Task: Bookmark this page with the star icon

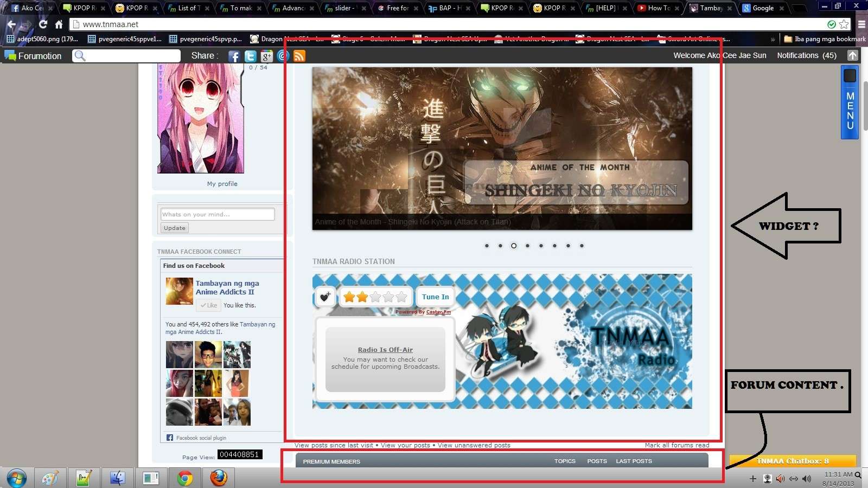Action: click(x=844, y=24)
